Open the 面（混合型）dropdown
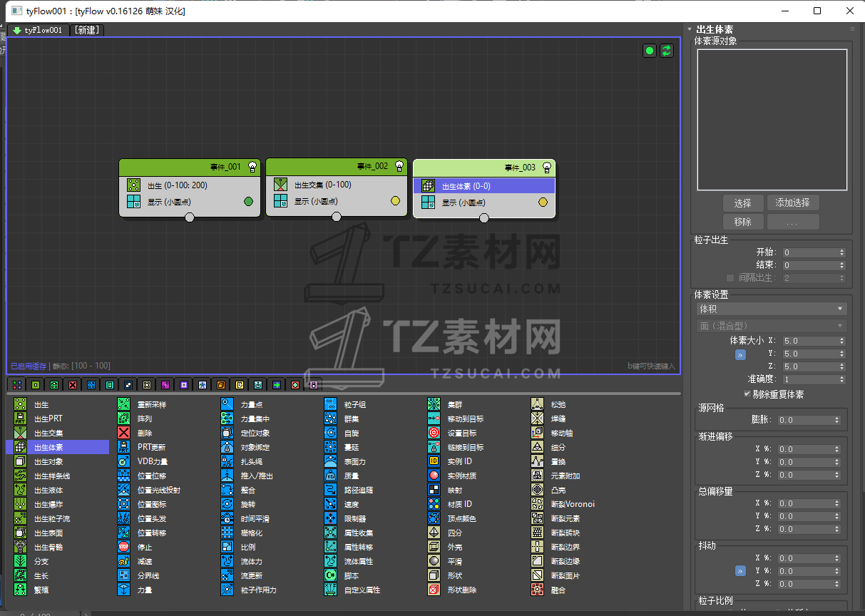The width and height of the screenshot is (865, 616). (772, 326)
